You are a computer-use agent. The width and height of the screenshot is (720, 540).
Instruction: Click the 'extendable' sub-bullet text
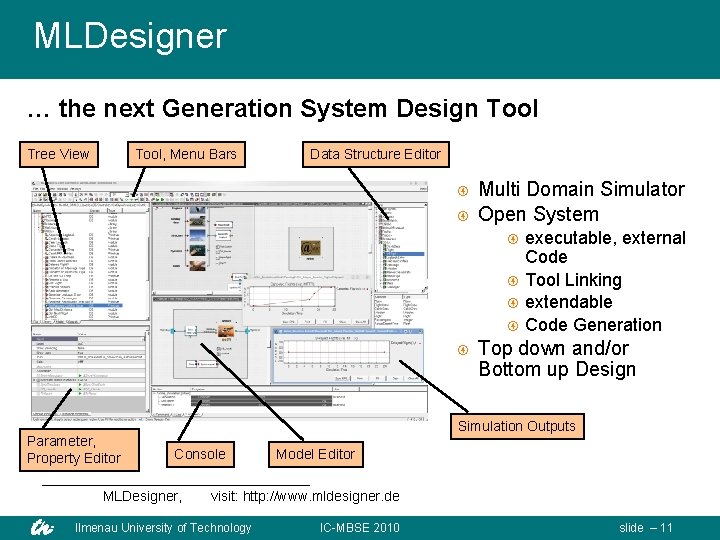[569, 302]
